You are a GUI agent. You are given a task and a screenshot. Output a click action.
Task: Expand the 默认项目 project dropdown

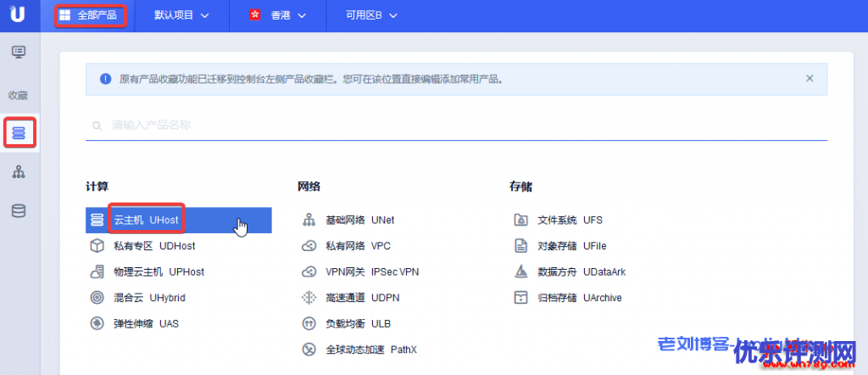coord(181,15)
